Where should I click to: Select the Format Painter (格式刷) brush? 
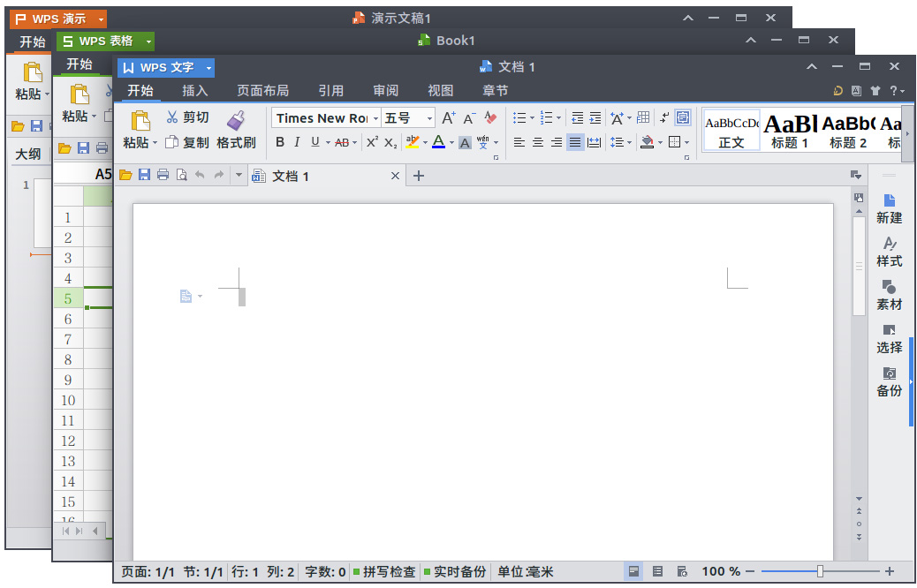tap(236, 130)
